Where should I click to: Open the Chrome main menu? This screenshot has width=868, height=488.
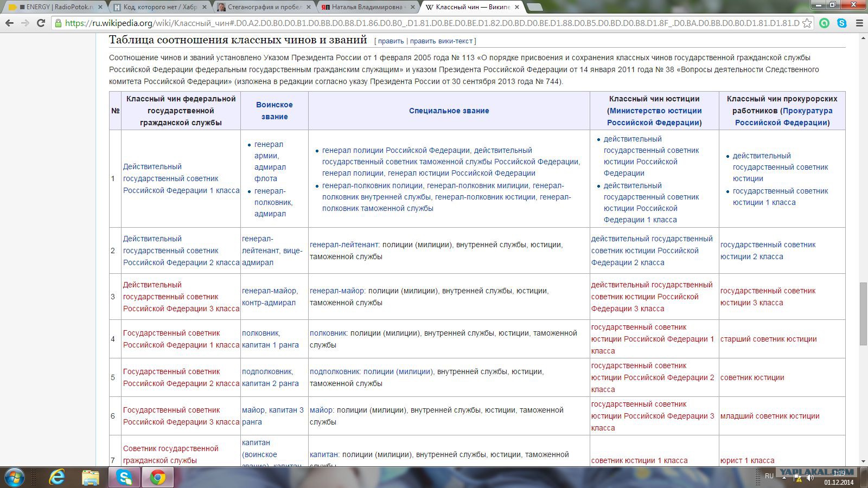coord(859,23)
